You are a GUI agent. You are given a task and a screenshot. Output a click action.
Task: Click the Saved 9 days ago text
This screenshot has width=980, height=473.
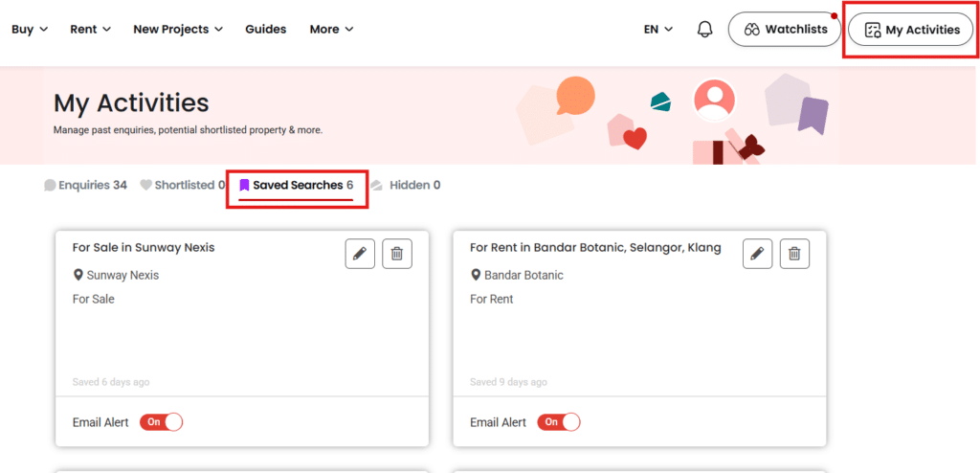point(508,382)
